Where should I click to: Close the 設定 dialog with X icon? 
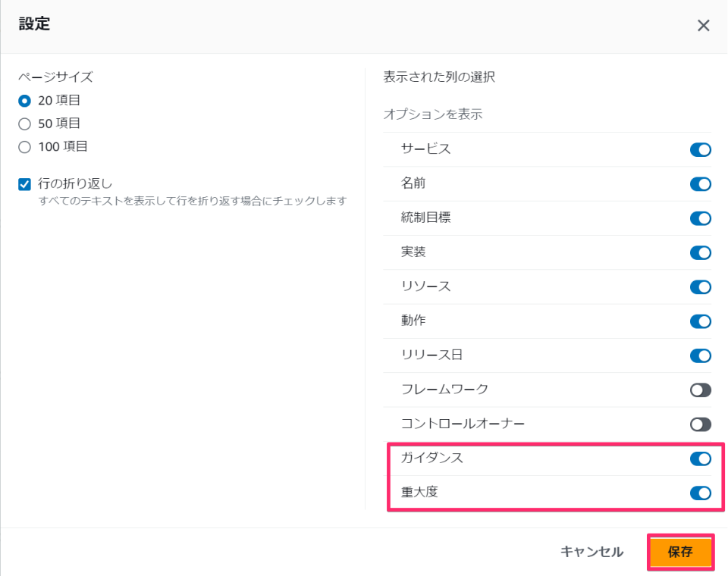(703, 26)
